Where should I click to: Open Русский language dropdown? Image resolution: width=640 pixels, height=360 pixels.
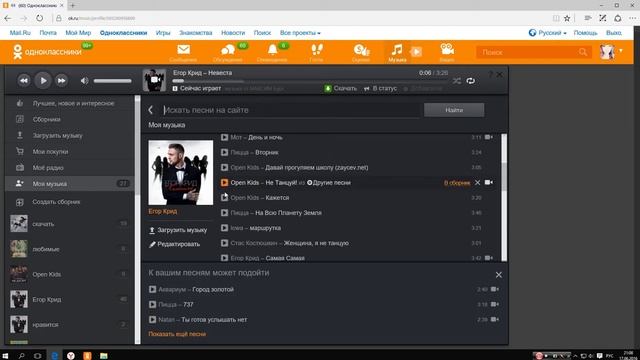pos(548,33)
